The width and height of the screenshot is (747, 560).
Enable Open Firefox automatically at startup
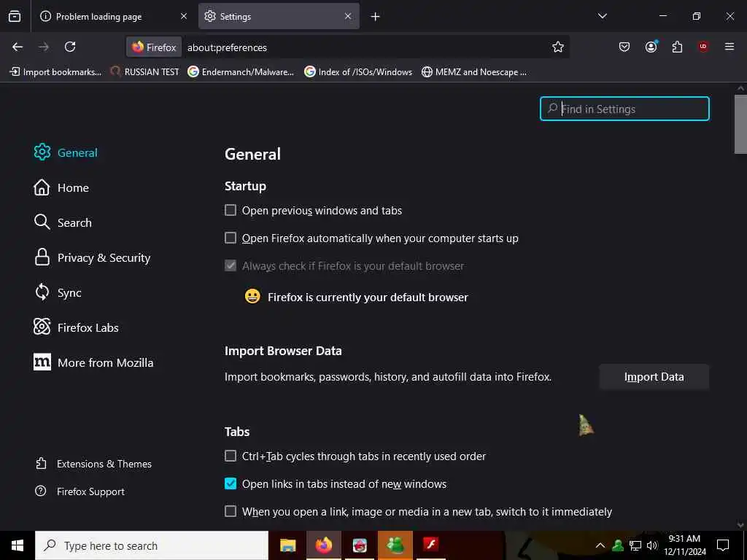click(x=230, y=238)
